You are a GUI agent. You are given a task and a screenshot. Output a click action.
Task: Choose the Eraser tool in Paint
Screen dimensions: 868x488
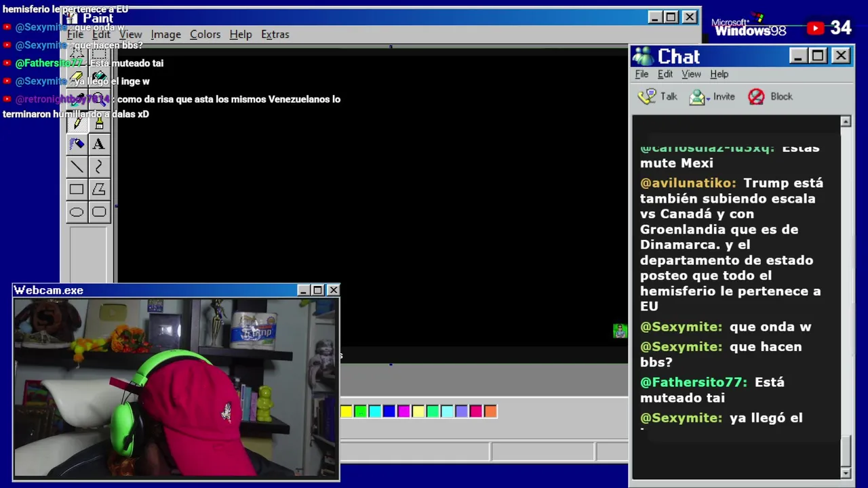click(77, 77)
